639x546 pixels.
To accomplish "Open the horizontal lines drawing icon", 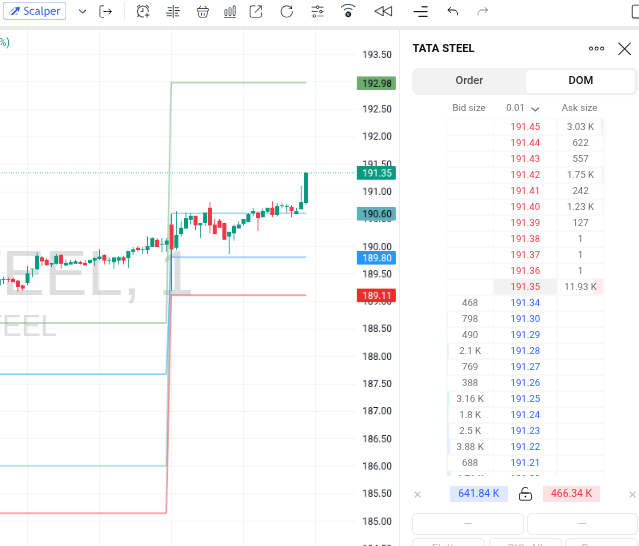I will click(421, 11).
